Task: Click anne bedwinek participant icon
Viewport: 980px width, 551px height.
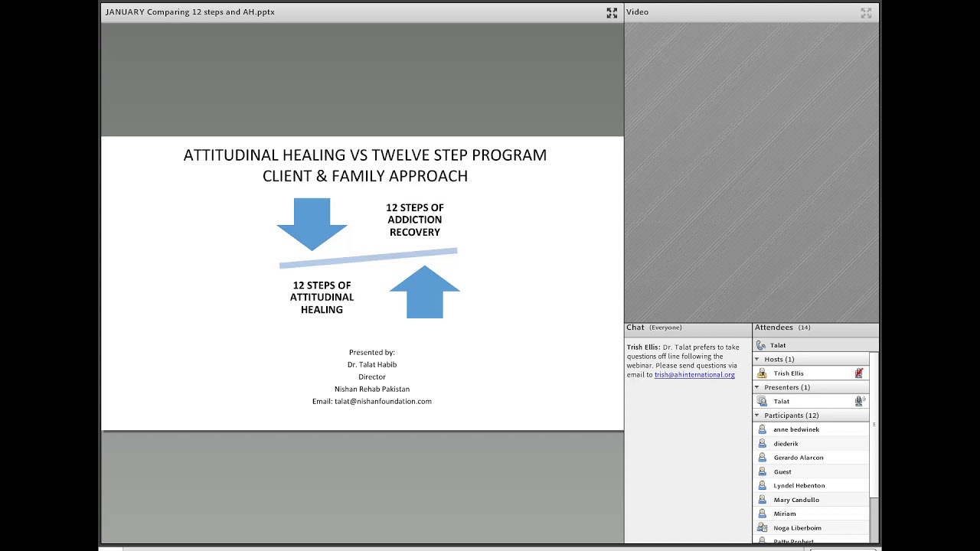Action: [x=762, y=429]
